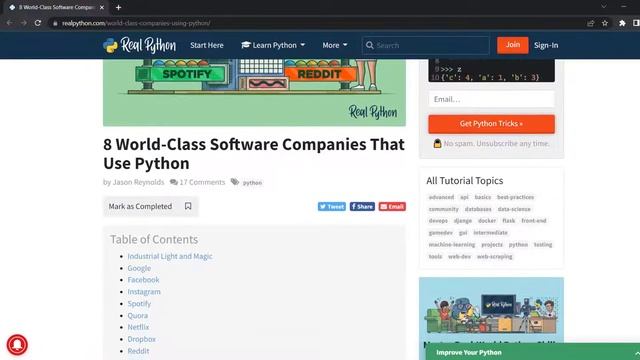This screenshot has height=360, width=640.
Task: Select the advanced topic tag
Action: click(441, 197)
